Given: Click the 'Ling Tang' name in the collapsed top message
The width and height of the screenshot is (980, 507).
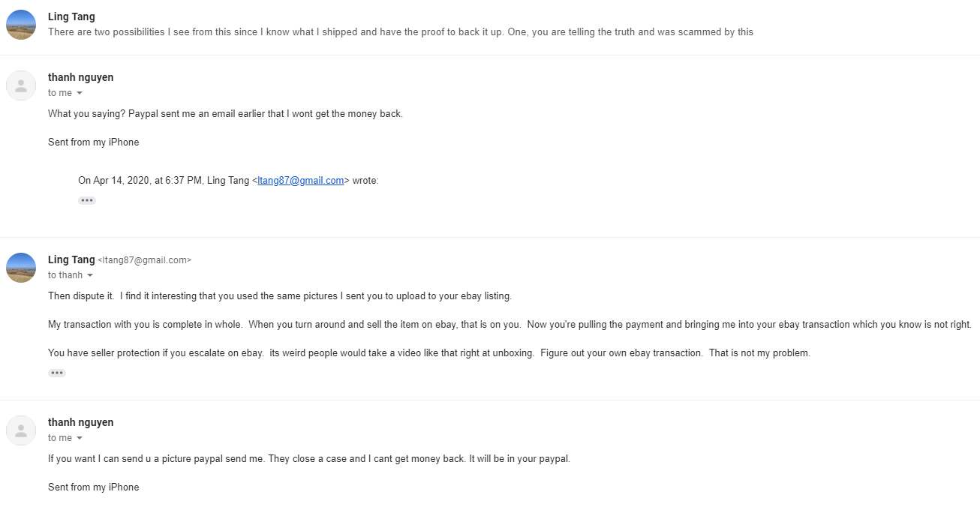Looking at the screenshot, I should point(71,16).
